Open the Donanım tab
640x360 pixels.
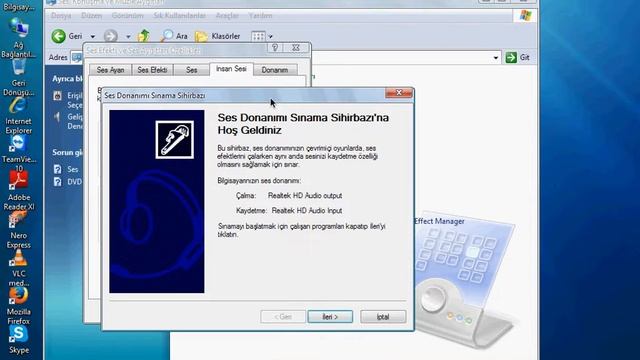pos(275,70)
